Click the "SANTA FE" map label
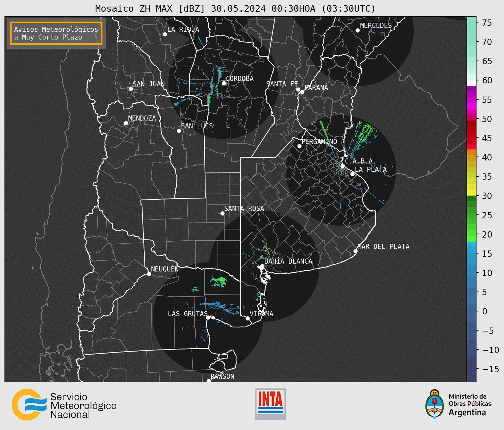 282,84
